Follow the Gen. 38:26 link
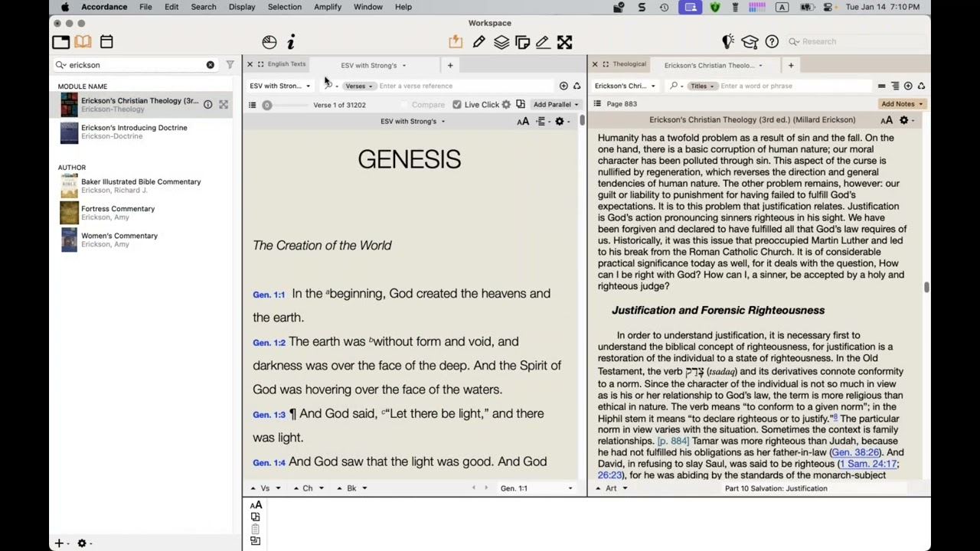 point(855,452)
